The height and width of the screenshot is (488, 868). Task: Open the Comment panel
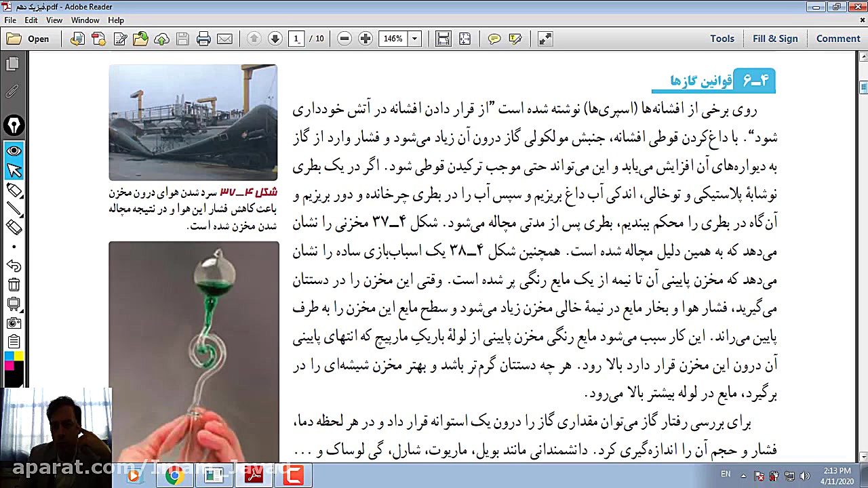[837, 39]
